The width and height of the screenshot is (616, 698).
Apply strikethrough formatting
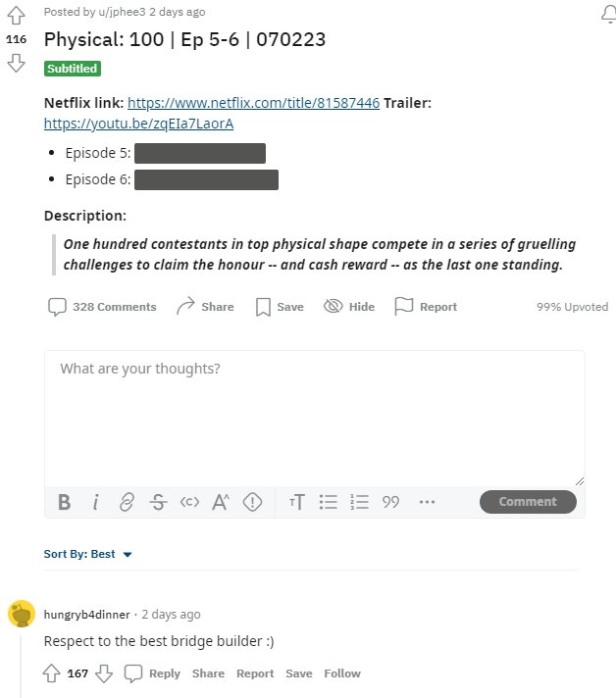tap(158, 502)
